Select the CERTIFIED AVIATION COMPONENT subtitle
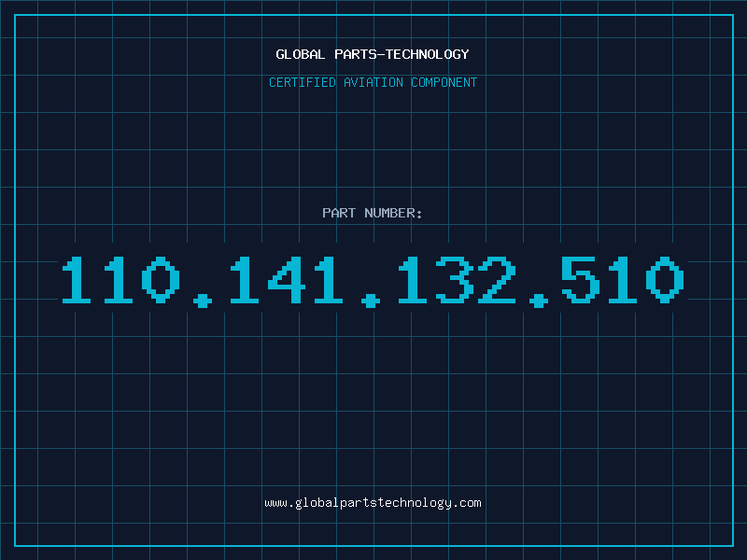This screenshot has height=560, width=747. tap(373, 82)
